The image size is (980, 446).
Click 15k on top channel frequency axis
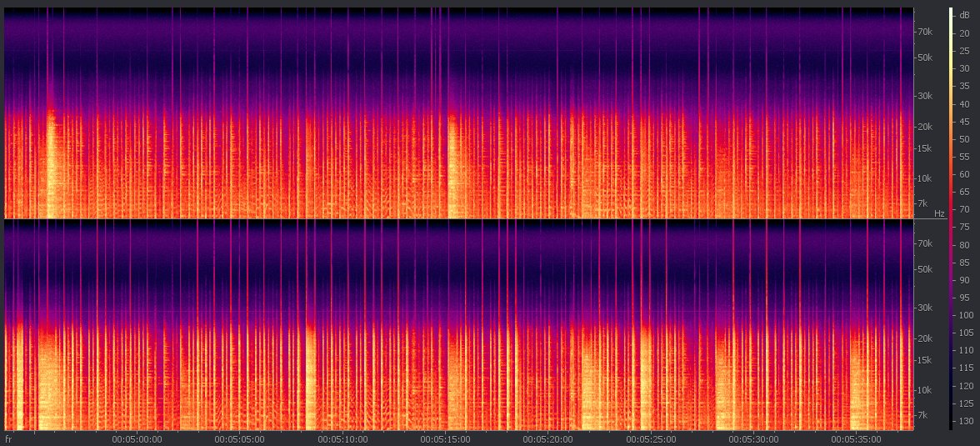[925, 148]
